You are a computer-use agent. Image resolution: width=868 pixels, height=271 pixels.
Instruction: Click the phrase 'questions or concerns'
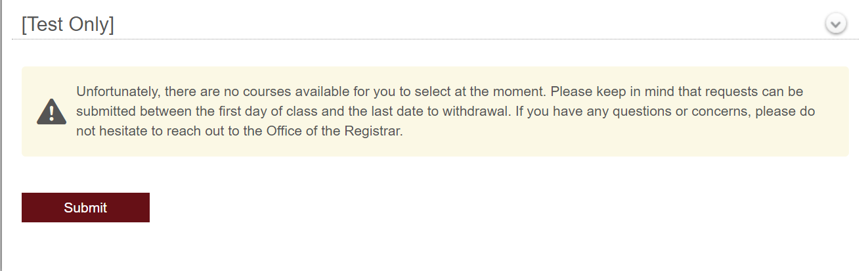686,111
